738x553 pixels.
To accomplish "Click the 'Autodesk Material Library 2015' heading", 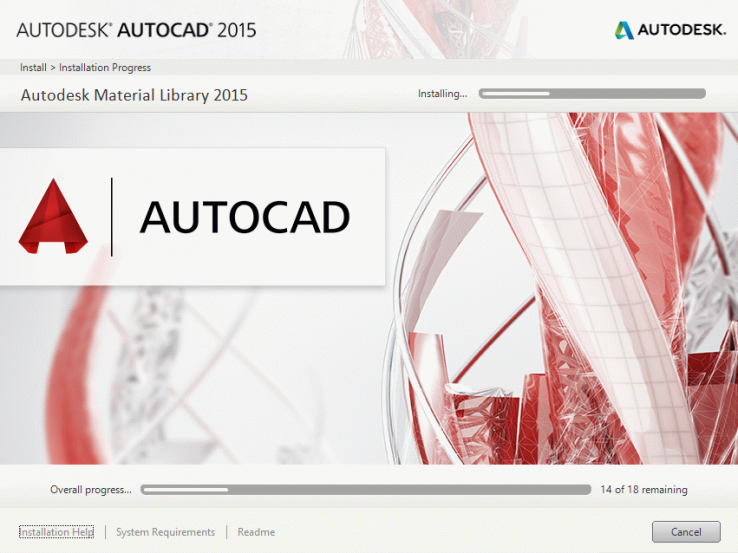I will pyautogui.click(x=134, y=95).
